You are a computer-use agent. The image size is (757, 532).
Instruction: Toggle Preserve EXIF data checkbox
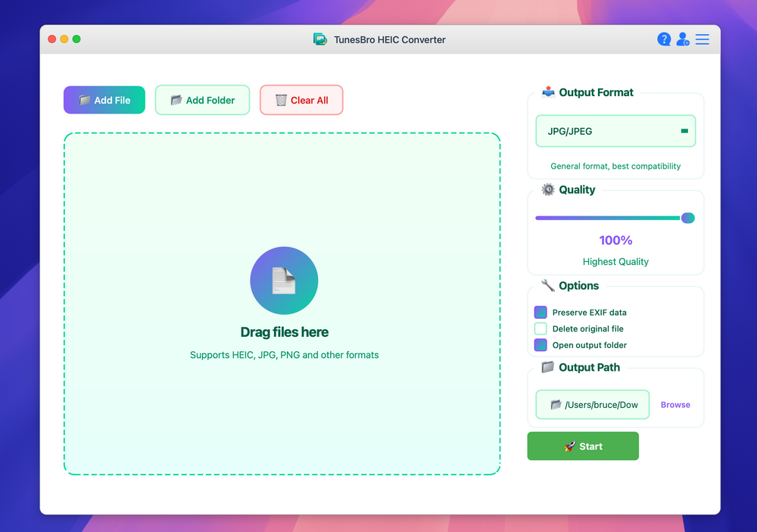click(x=540, y=312)
